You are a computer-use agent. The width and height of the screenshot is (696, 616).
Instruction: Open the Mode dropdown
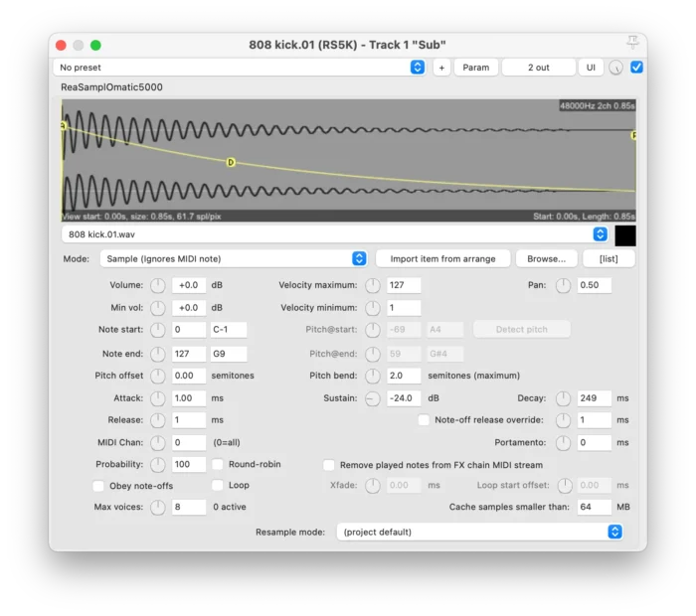coord(234,258)
